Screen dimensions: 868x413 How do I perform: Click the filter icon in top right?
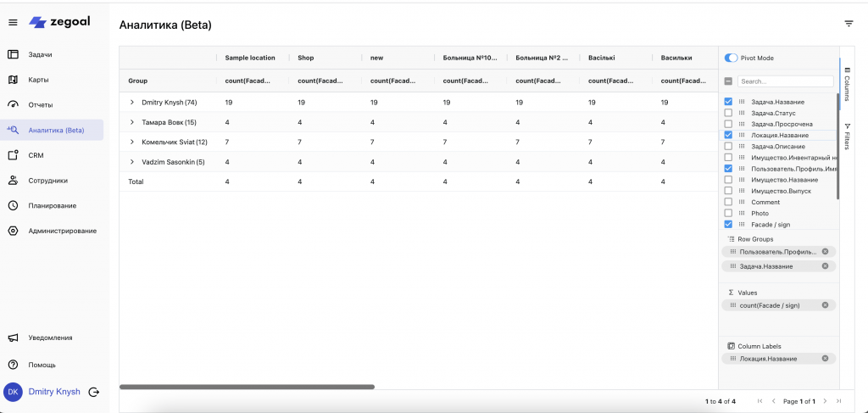click(x=849, y=24)
